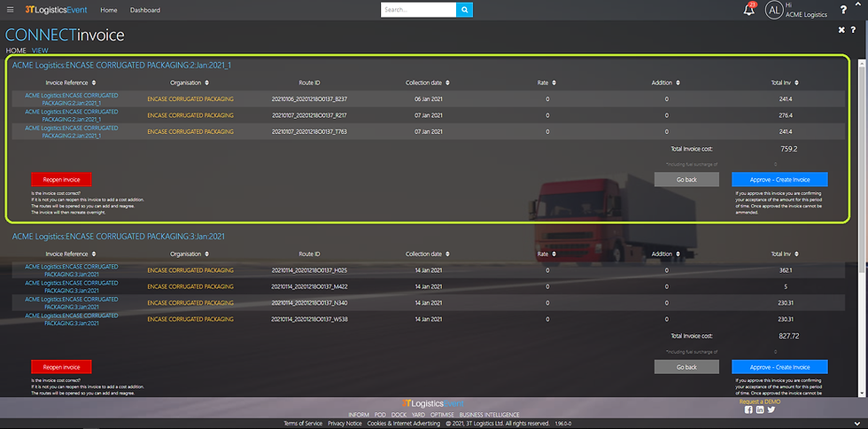Open the Twitter footer icon
Viewport: 868px width, 429px height.
tap(771, 409)
